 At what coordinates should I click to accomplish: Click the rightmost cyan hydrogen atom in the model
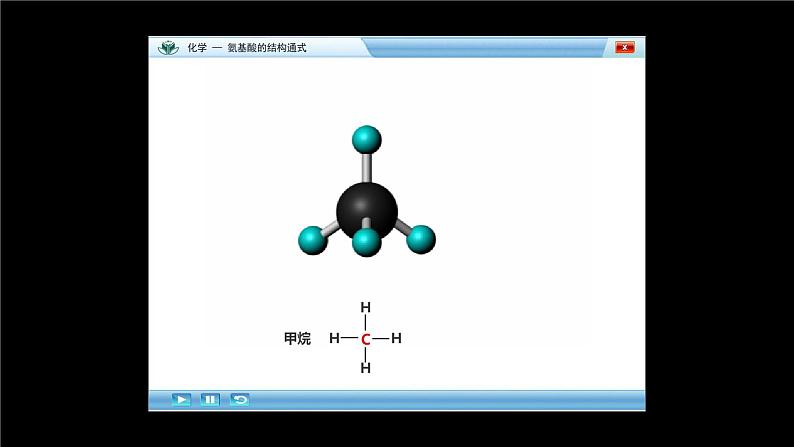(x=421, y=239)
